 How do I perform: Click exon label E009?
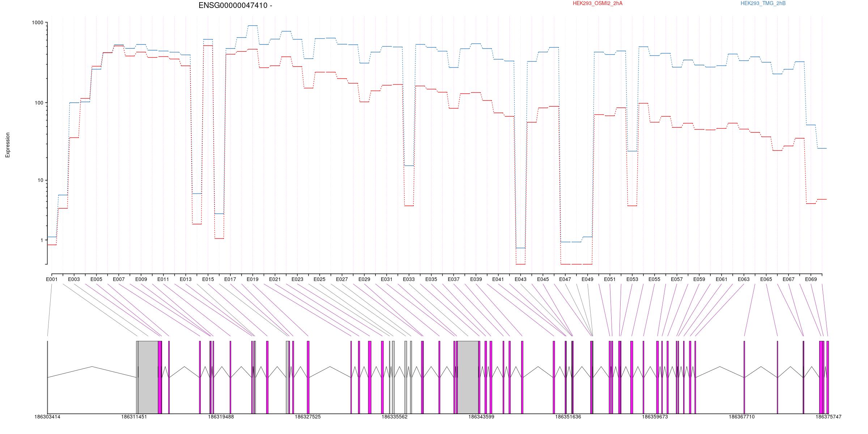(141, 279)
